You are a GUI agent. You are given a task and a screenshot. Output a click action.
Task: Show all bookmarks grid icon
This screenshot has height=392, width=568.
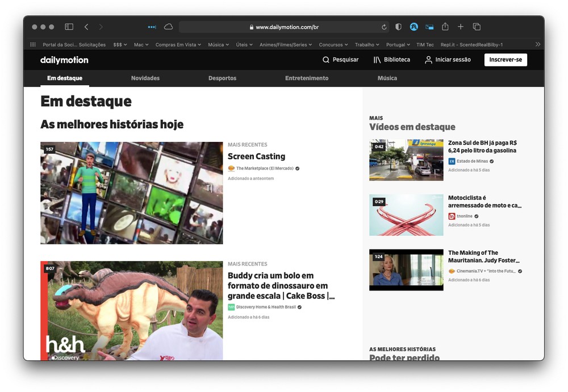point(33,44)
